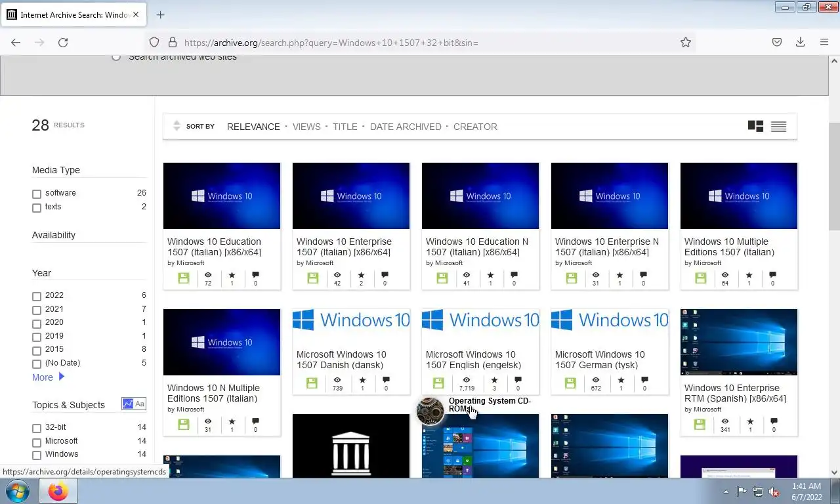
Task: Click the clock showing 1:41 AM
Action: click(806, 486)
